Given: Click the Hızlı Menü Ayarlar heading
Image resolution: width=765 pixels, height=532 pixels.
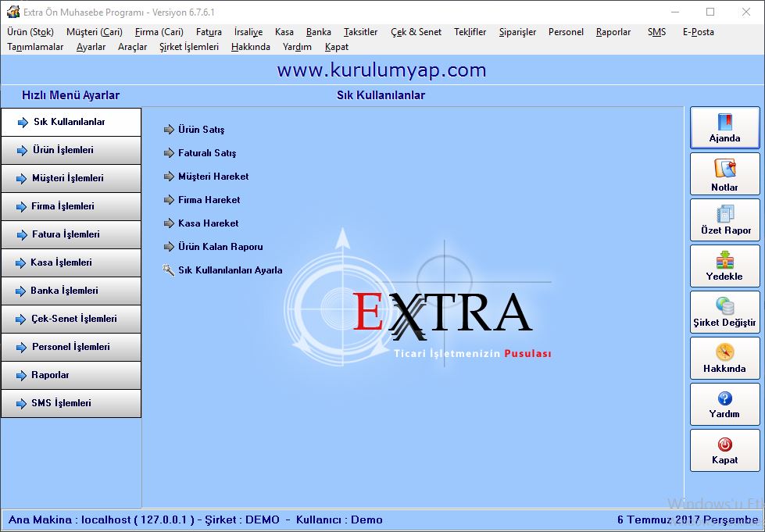Looking at the screenshot, I should tap(71, 95).
